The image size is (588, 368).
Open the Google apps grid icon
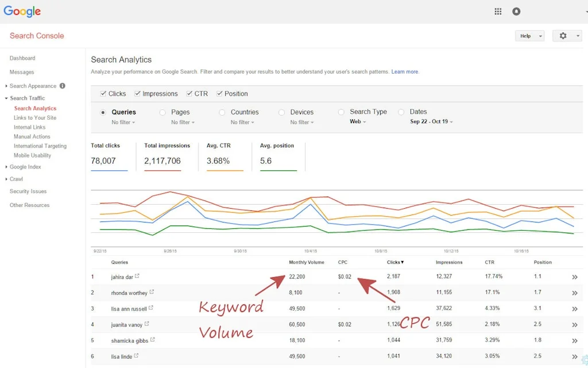[497, 11]
